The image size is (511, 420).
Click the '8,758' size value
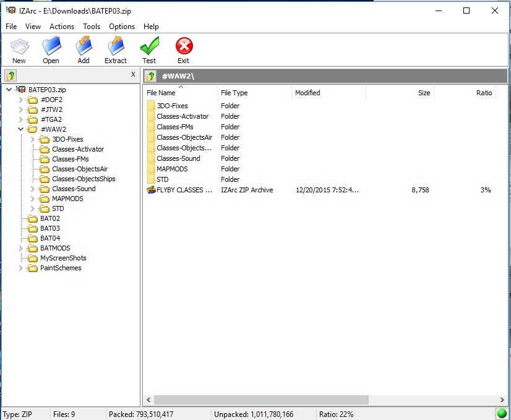click(x=420, y=190)
